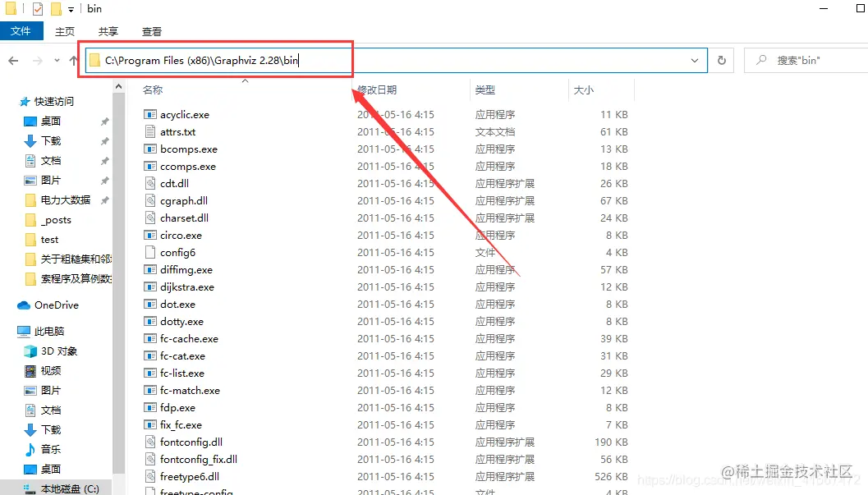
Task: Select the bcomps.exe file icon
Action: coord(149,149)
